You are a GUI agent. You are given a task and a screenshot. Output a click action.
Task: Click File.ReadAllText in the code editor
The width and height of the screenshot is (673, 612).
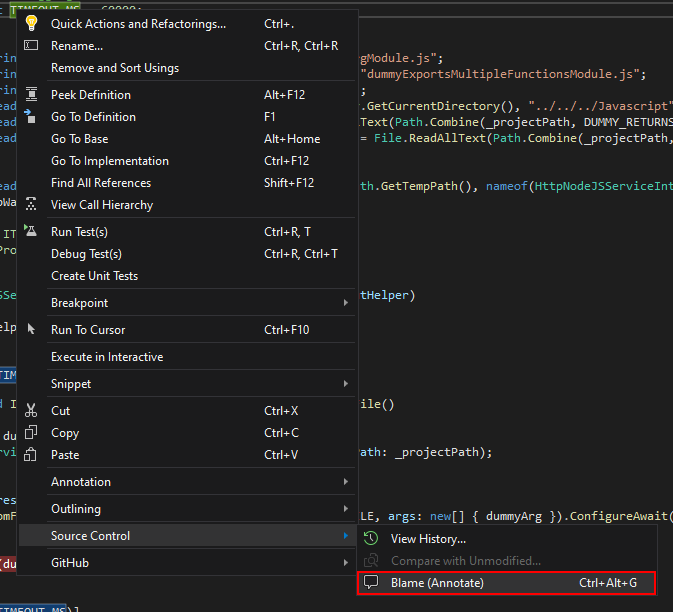pyautogui.click(x=430, y=138)
